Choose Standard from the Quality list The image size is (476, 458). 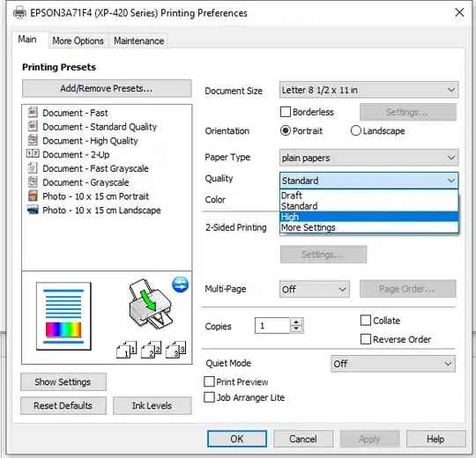click(x=368, y=206)
